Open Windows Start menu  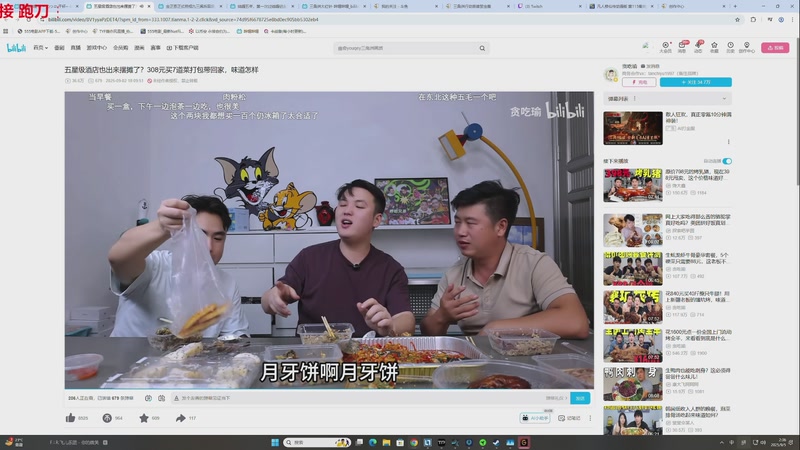pyautogui.click(x=275, y=442)
